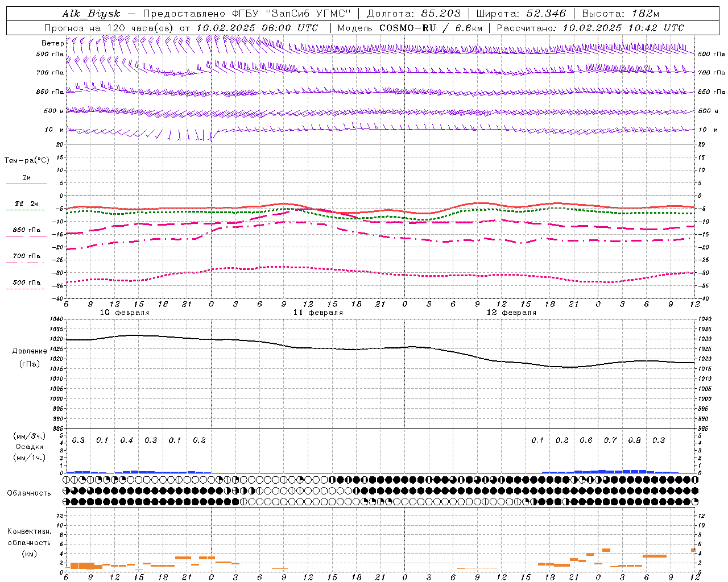728x582 pixels.
Task: Click the precipitation value 0.4
Action: 126,440
